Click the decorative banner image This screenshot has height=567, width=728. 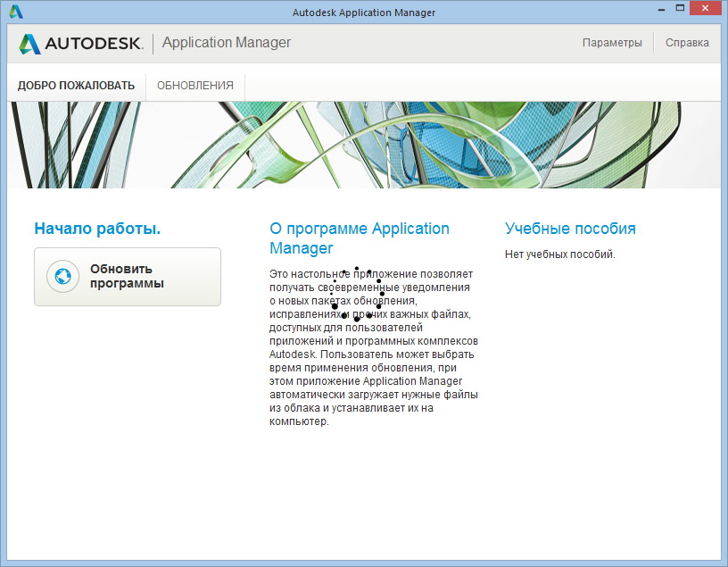(x=364, y=145)
